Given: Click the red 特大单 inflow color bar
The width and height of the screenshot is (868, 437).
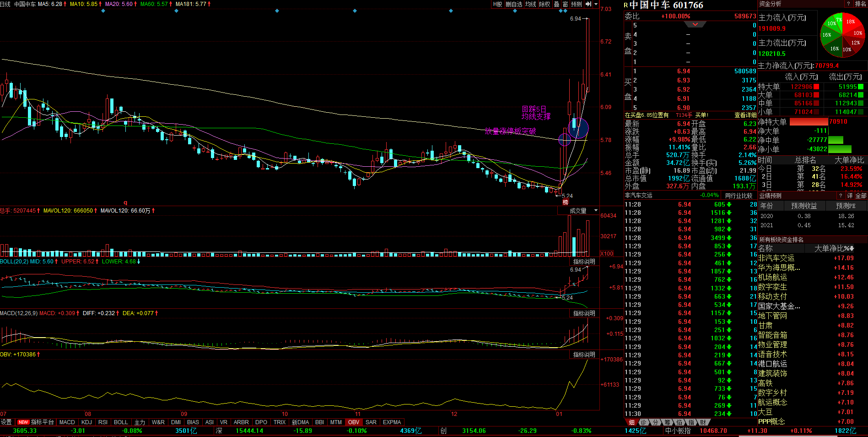Looking at the screenshot, I should pos(816,87).
